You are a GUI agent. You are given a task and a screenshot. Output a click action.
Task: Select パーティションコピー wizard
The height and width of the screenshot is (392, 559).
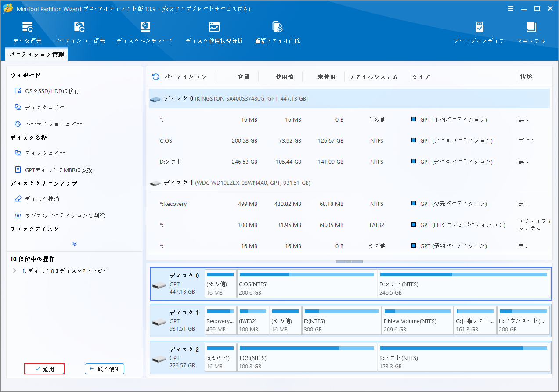click(x=48, y=124)
